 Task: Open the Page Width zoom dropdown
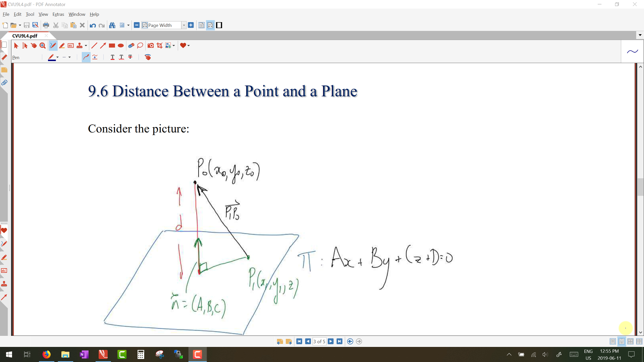coord(184,25)
